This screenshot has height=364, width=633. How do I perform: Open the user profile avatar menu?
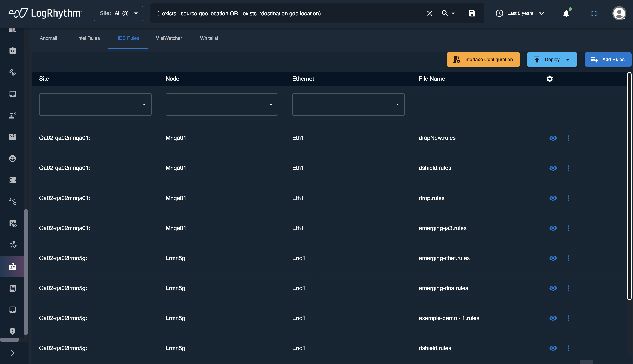click(619, 14)
